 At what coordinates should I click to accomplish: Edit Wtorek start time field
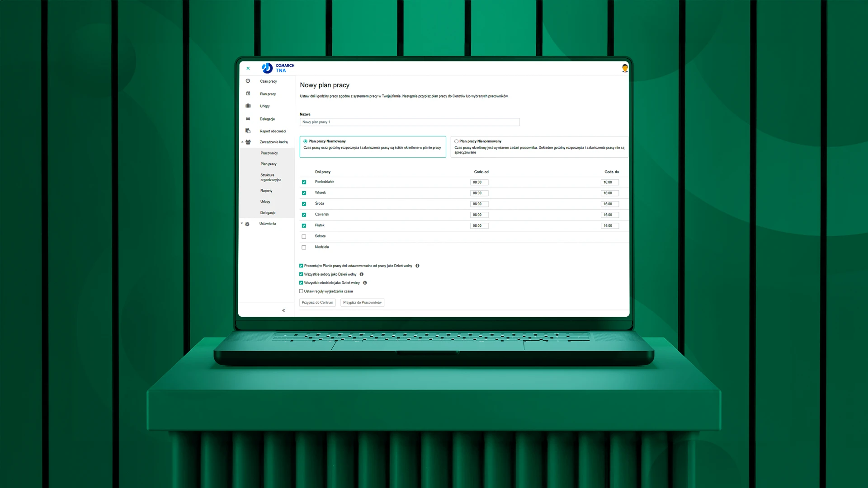click(479, 193)
